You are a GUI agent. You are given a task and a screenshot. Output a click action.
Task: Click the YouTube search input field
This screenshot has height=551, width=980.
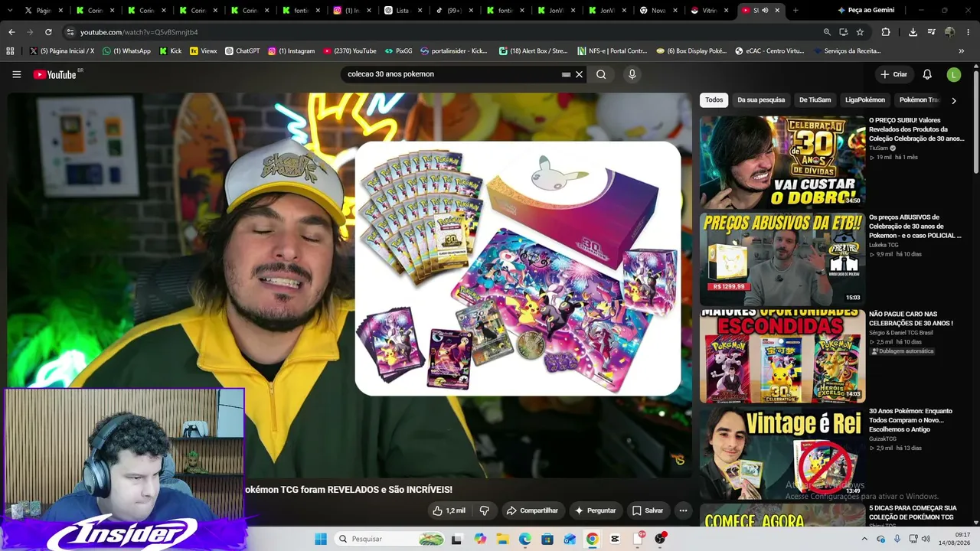[452, 74]
